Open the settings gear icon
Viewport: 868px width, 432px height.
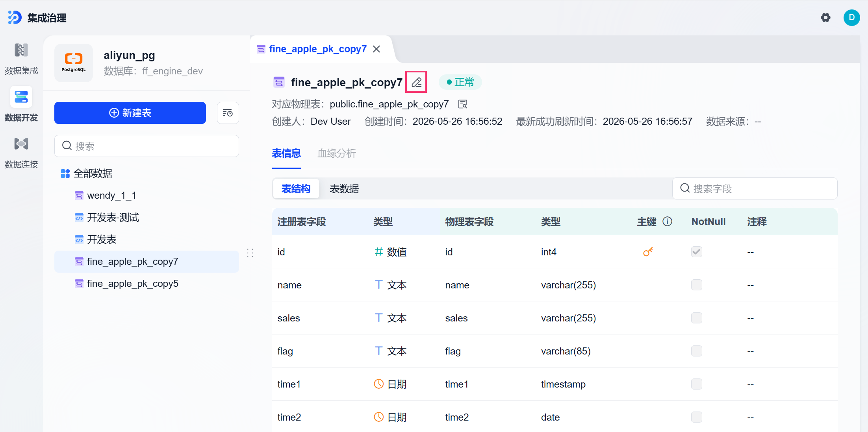pos(825,18)
